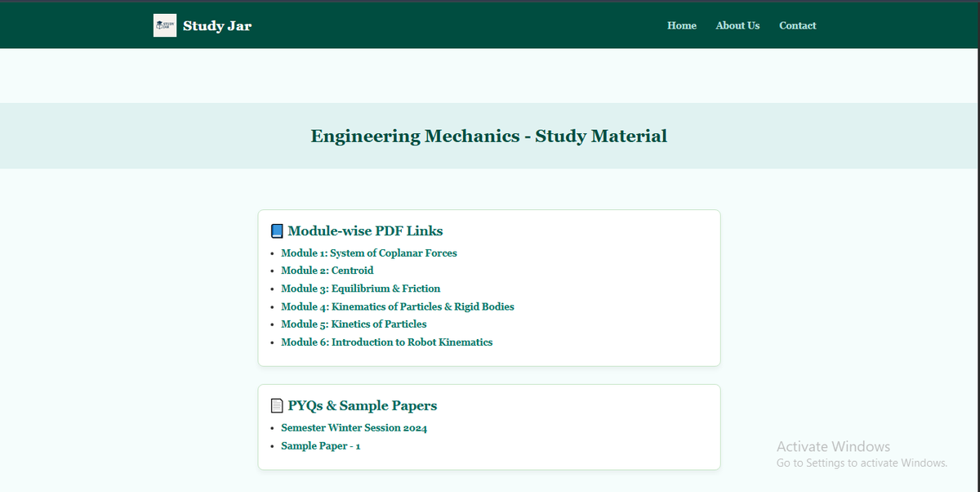Click the Module-wise PDF Links heading
980x492 pixels.
(365, 231)
